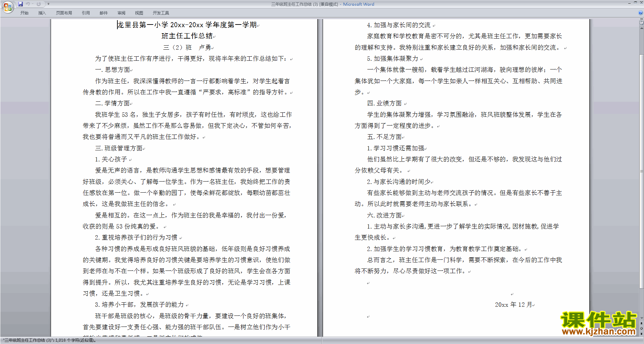Viewport: 644px width, 344px height.
Task: Click the author line 三（2）班 卢勇
Action: tap(187, 47)
